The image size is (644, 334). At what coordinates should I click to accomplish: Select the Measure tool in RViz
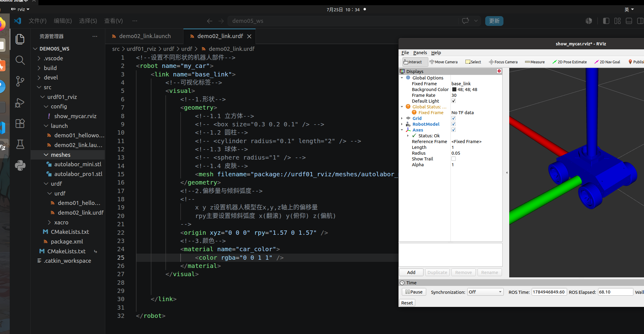(x=535, y=62)
